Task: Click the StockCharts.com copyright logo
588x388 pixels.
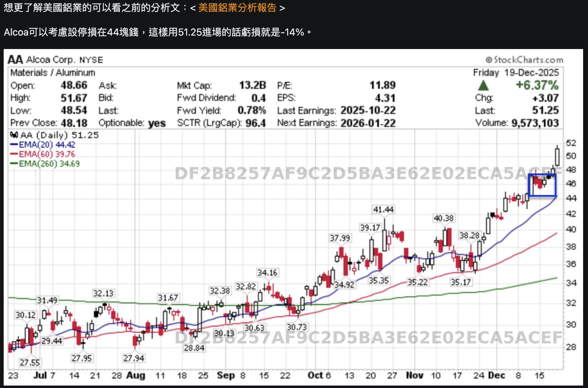Action: (x=524, y=60)
